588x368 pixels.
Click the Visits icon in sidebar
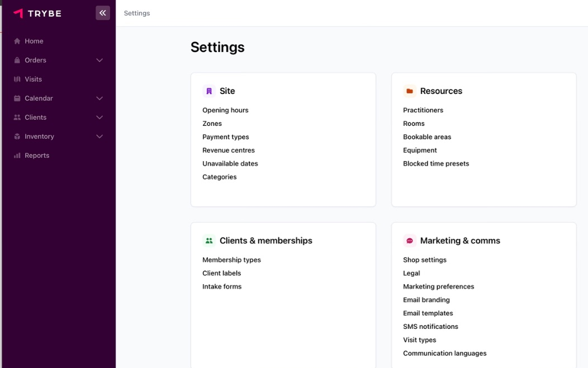tap(17, 79)
